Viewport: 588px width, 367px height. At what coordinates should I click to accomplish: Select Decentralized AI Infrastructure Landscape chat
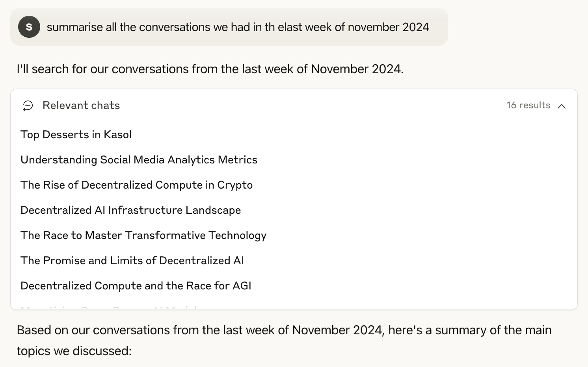(130, 210)
